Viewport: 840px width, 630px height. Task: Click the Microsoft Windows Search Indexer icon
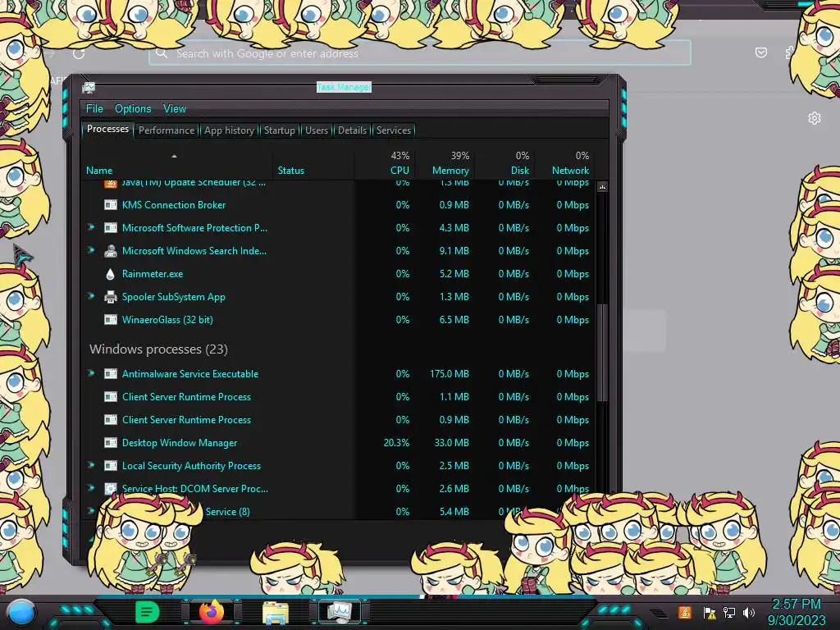pyautogui.click(x=111, y=251)
